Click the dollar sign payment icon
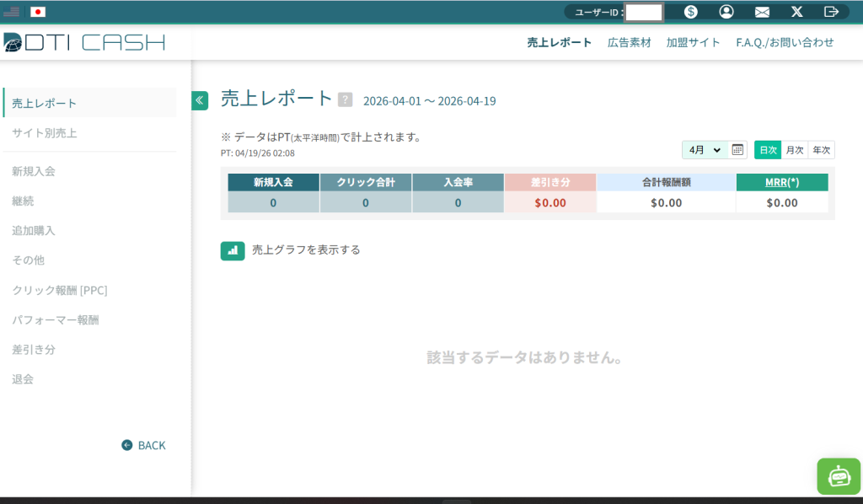863x504 pixels. pyautogui.click(x=690, y=12)
